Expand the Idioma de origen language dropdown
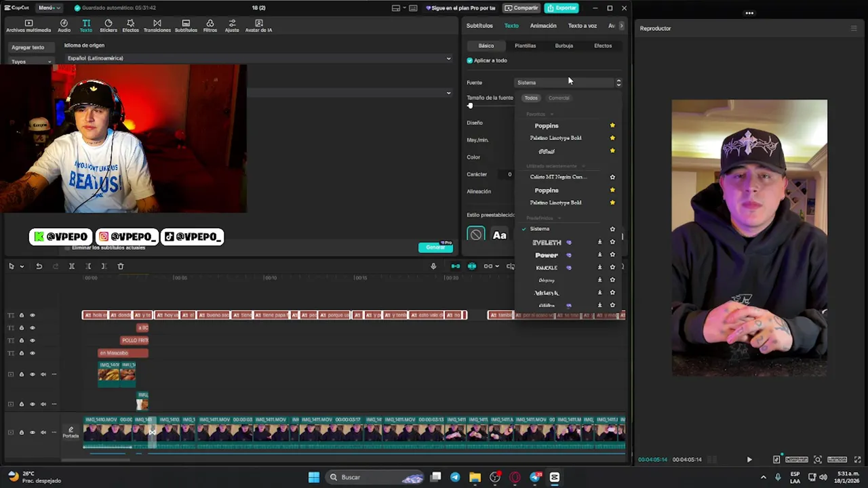 coord(258,58)
